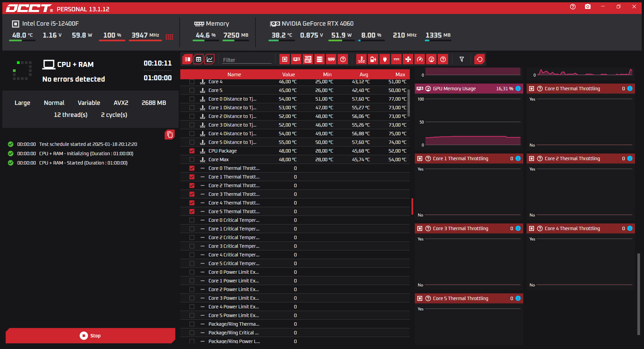Click the CPU temperature reading 48.0 °C
The height and width of the screenshot is (349, 644).
pyautogui.click(x=22, y=35)
